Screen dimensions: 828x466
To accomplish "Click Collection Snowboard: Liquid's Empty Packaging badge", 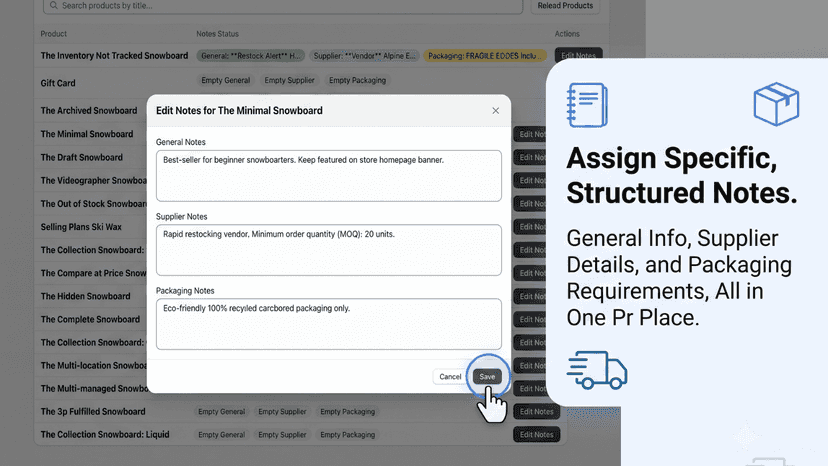I will (347, 435).
